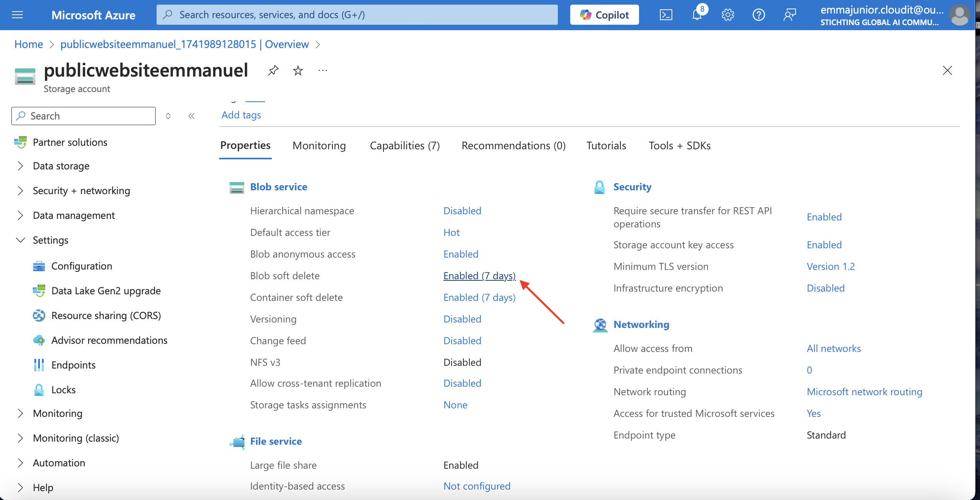Go to Home breadcrumb
The image size is (980, 500).
coord(29,44)
